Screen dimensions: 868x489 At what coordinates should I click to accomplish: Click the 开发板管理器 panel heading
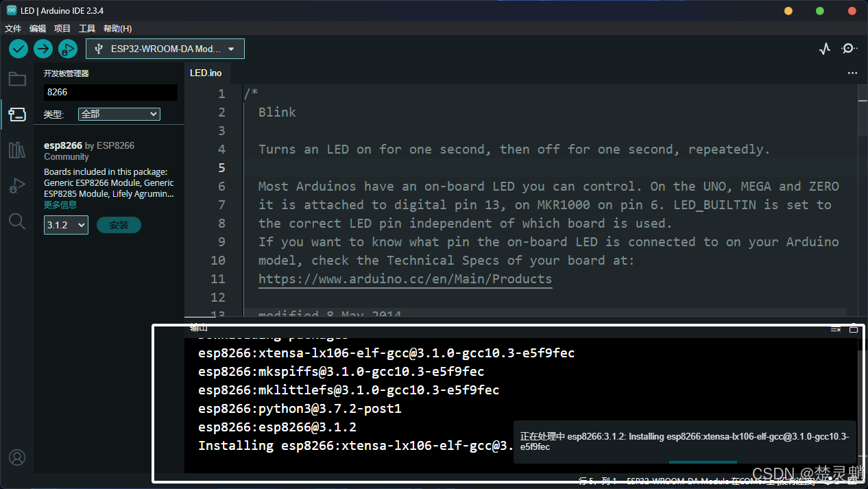pos(67,73)
